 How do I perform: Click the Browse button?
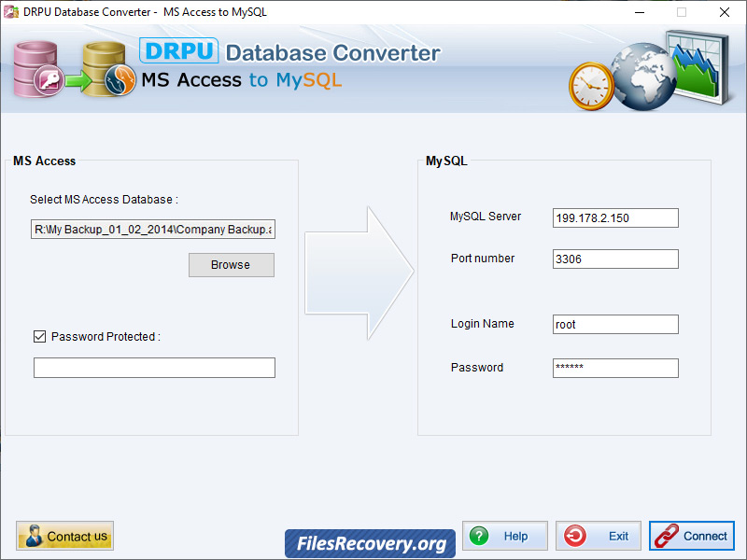pos(231,265)
